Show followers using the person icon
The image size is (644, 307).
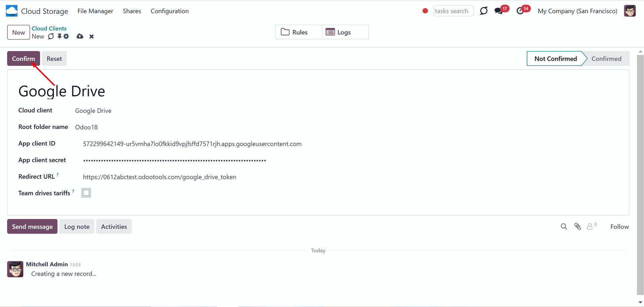pos(590,227)
